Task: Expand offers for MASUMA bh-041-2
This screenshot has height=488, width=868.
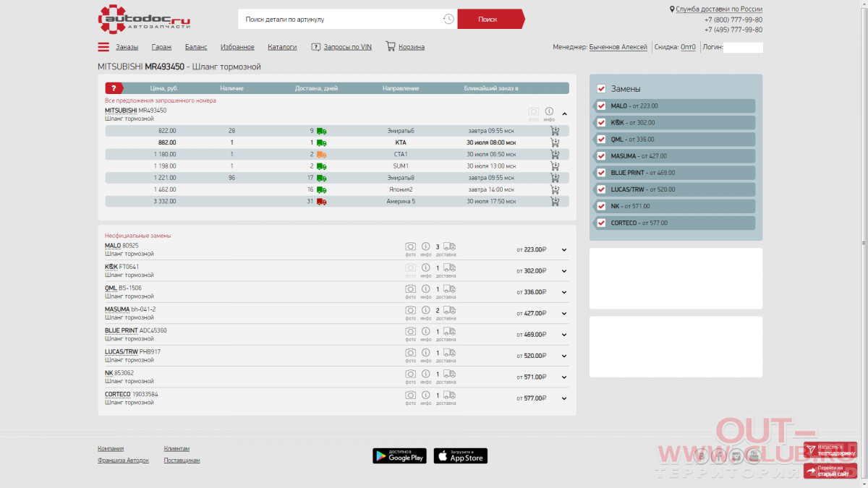Action: pos(564,314)
